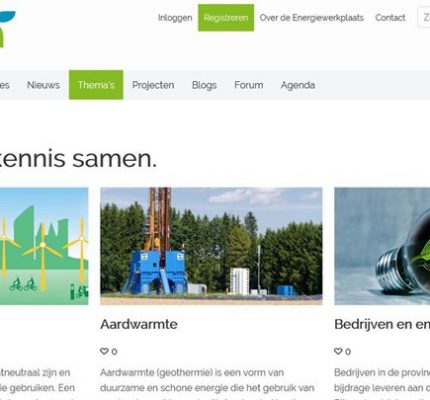Open the Inloggen link

(175, 18)
